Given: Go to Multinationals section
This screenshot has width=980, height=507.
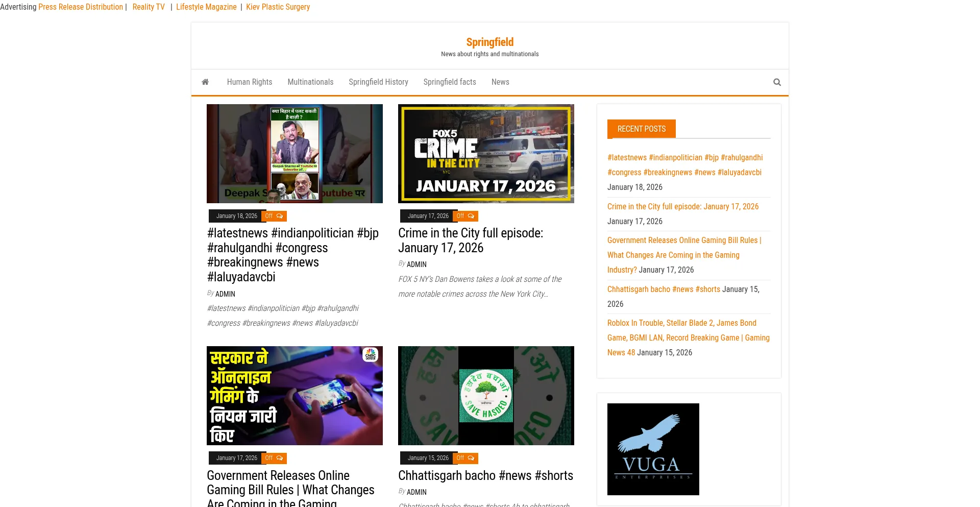Looking at the screenshot, I should tap(310, 82).
